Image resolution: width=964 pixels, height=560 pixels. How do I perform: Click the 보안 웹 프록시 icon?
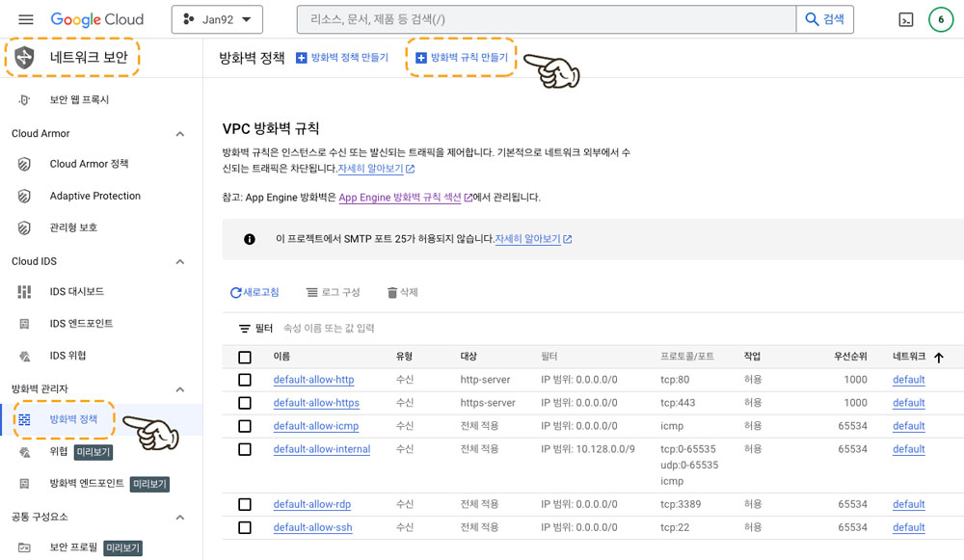tap(24, 99)
